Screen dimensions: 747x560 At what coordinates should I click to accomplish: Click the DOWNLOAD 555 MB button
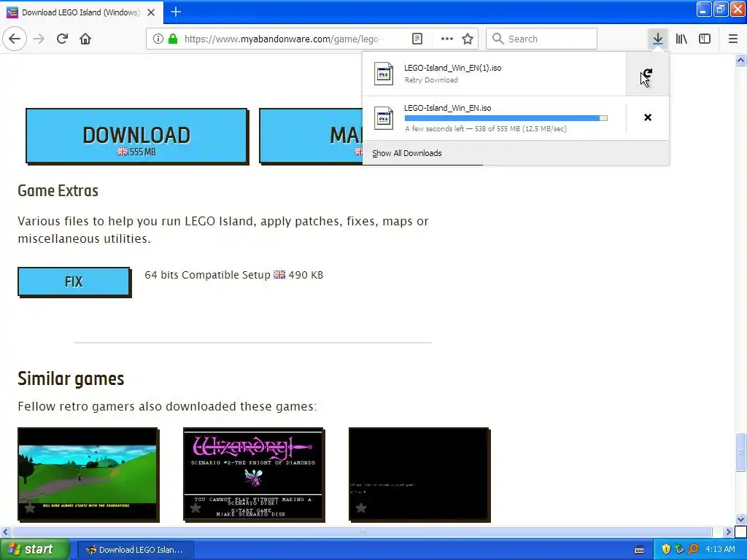tap(136, 136)
